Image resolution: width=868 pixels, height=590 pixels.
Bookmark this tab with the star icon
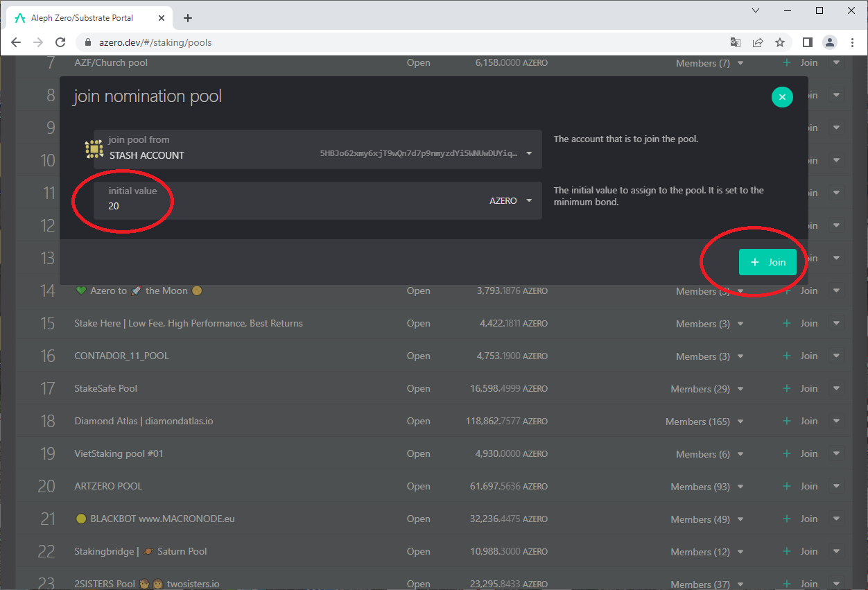(780, 42)
